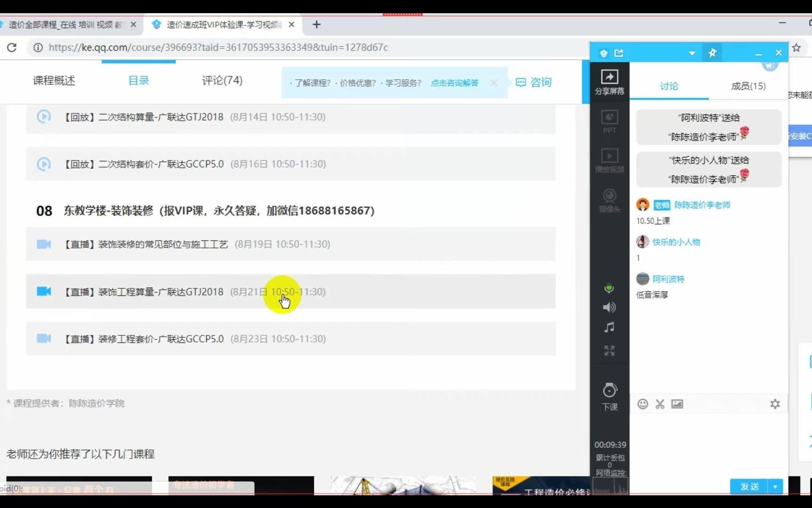Click the 阿利波特 avatar in chat
This screenshot has height=508, width=812.
(642, 279)
